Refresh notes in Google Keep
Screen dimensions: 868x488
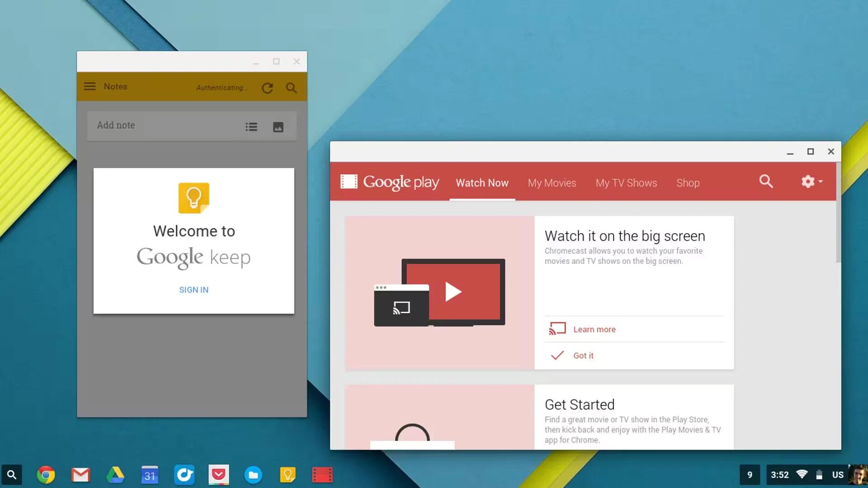point(267,88)
